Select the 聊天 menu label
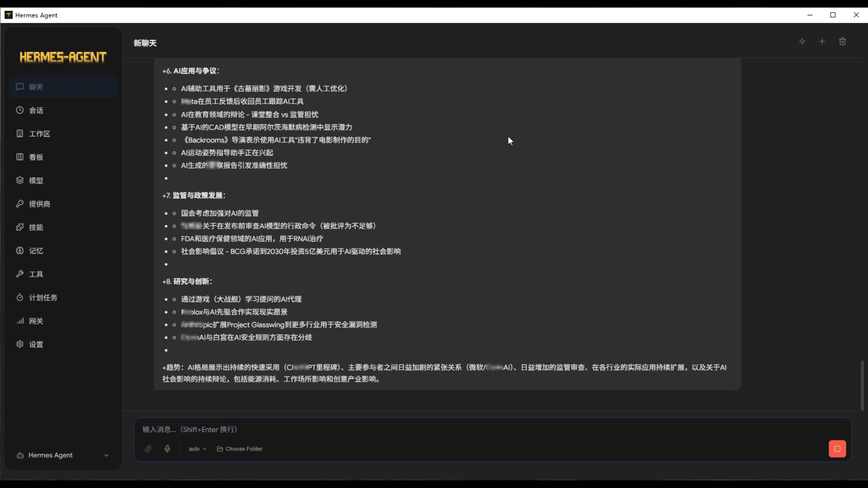Viewport: 868px width, 488px height. coord(36,87)
